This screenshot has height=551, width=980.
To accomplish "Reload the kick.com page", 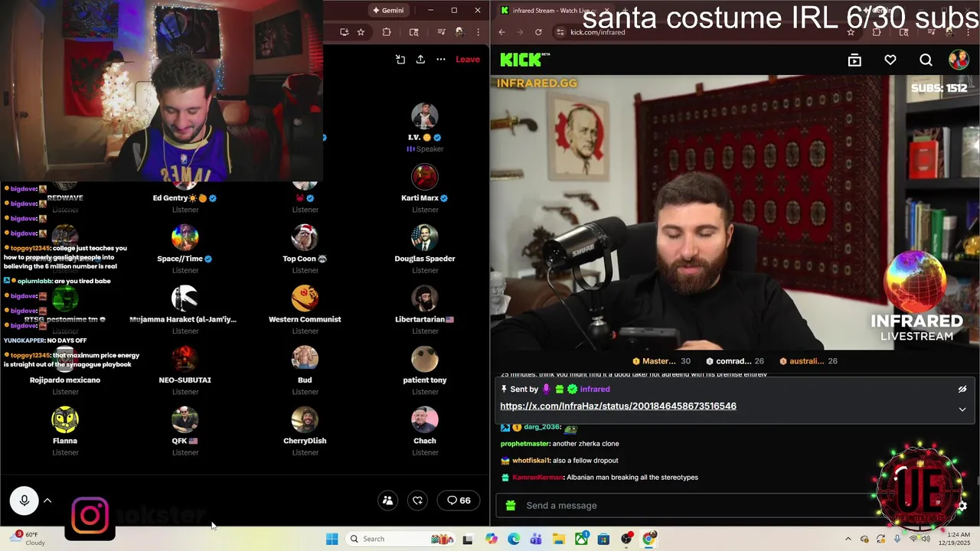I will (x=538, y=32).
